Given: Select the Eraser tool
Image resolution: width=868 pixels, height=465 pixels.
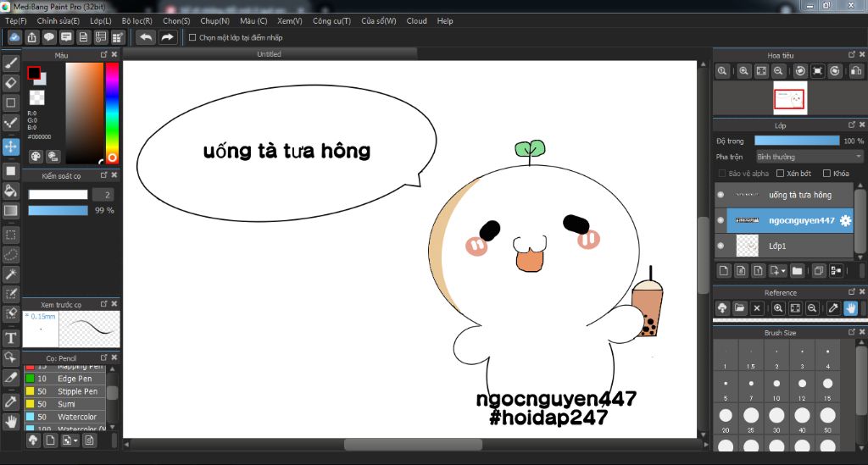Looking at the screenshot, I should point(10,83).
